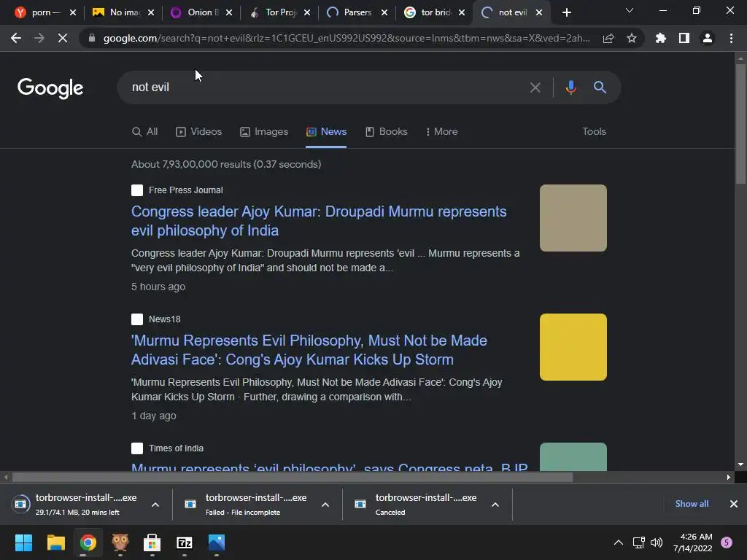Screen dimensions: 747x560
Task: Click the vertical page scrollbar thumb
Action: tap(740, 124)
